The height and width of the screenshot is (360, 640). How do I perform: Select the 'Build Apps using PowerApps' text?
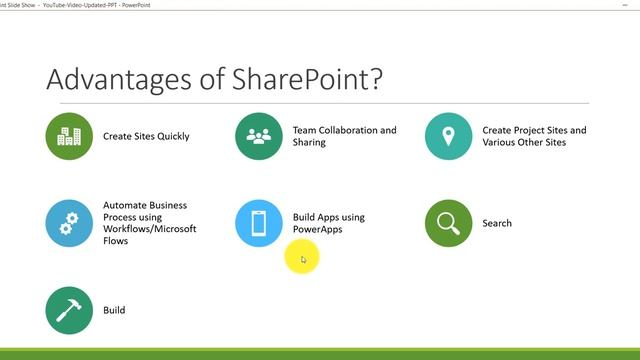click(x=329, y=223)
